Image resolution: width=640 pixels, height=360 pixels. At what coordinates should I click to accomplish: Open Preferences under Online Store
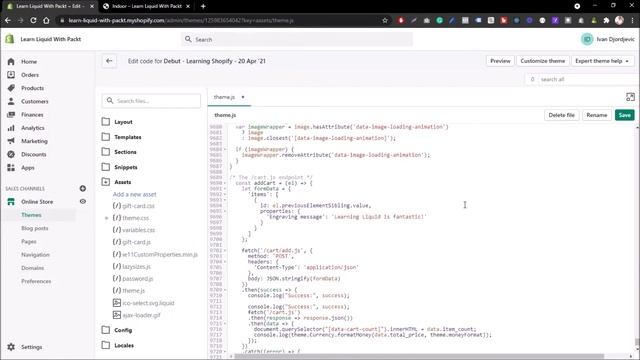pyautogui.click(x=36, y=281)
